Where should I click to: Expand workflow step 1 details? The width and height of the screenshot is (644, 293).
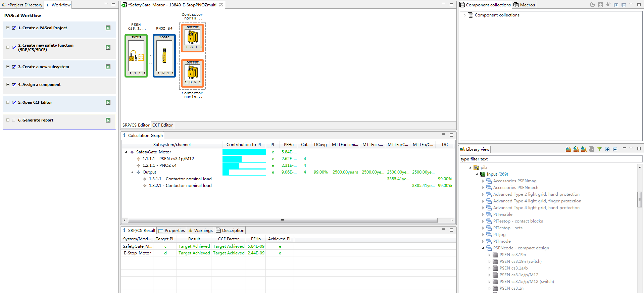(8, 28)
